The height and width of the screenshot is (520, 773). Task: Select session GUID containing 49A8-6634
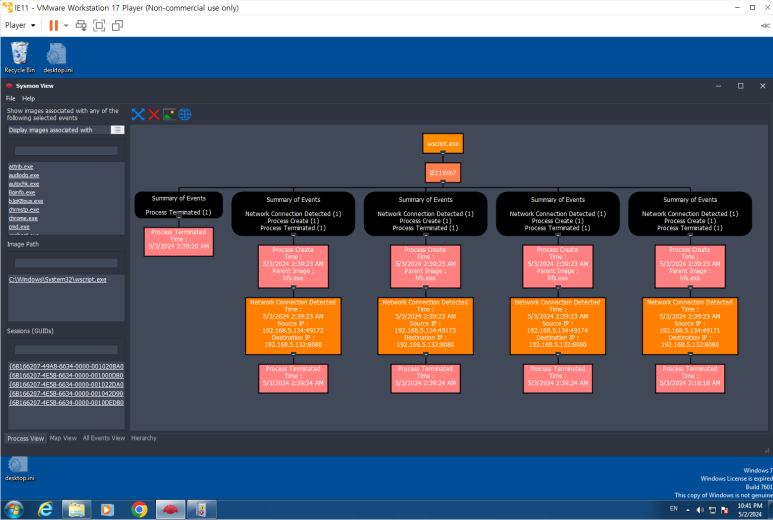point(66,366)
